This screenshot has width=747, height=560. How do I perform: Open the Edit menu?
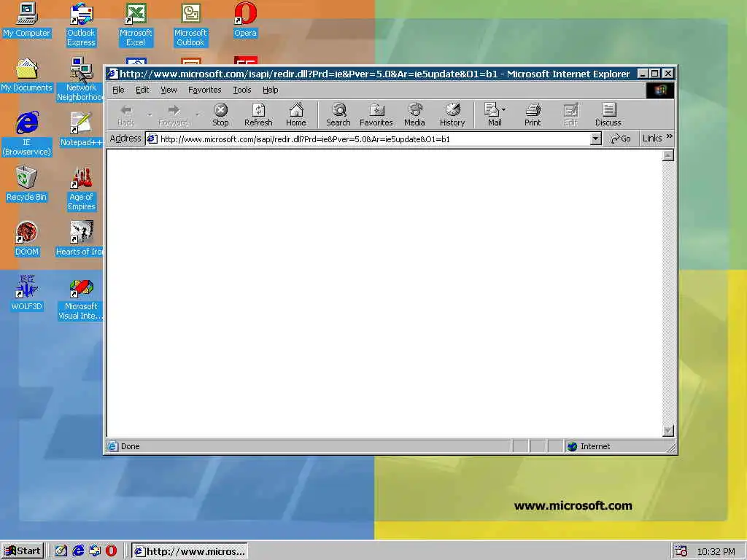[x=142, y=90]
